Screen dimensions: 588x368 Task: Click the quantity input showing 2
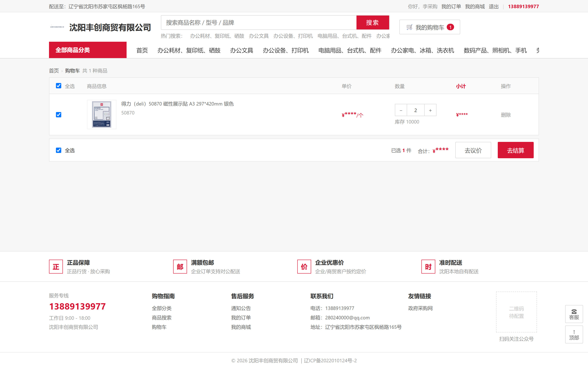pos(416,110)
